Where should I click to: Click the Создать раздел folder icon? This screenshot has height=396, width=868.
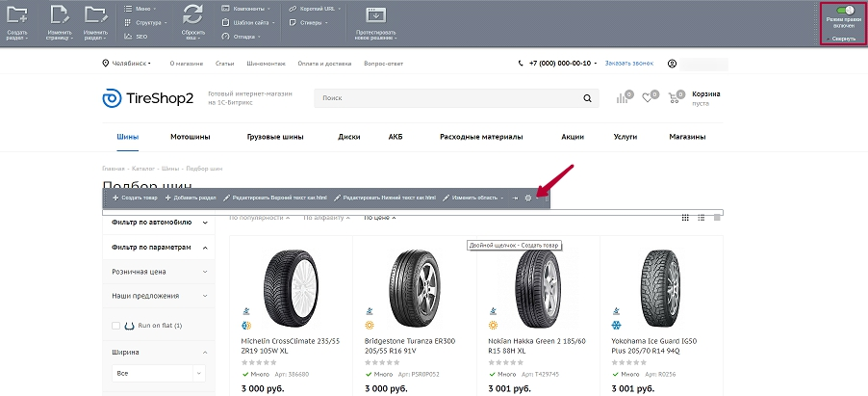click(17, 15)
